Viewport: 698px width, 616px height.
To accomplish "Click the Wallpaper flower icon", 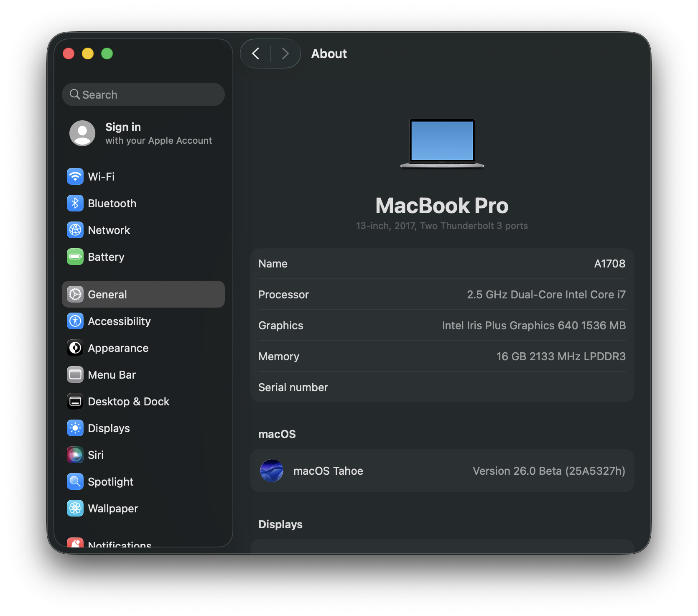I will tap(75, 509).
